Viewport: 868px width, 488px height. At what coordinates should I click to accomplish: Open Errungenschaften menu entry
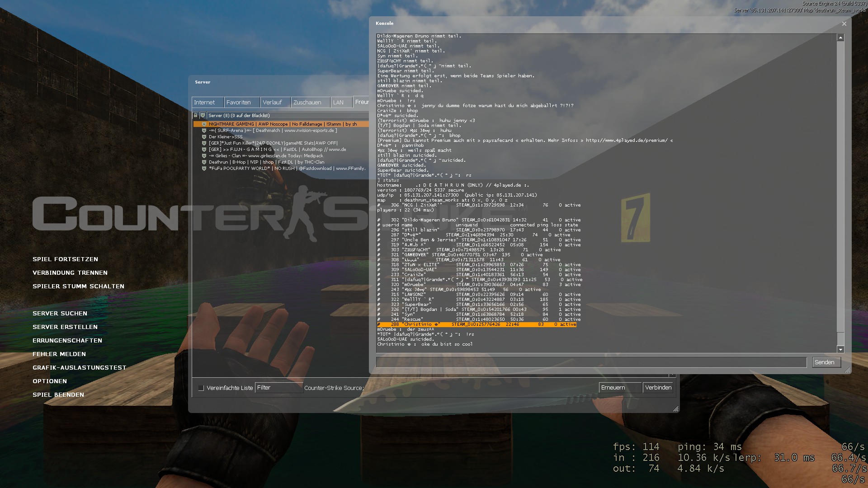[67, 341]
